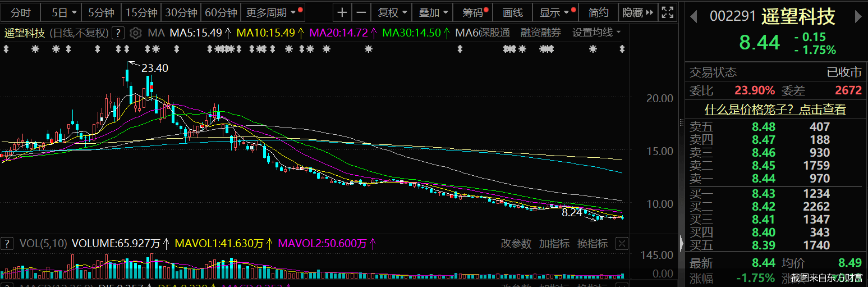Go to previous stock with left arrow
Image resolution: width=868 pixels, height=287 pixels.
(x=694, y=17)
